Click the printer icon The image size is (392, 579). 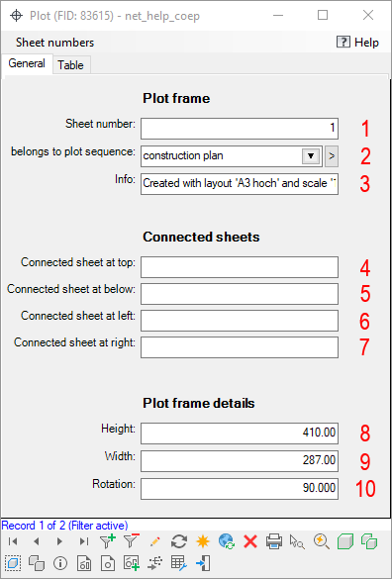coord(274,541)
